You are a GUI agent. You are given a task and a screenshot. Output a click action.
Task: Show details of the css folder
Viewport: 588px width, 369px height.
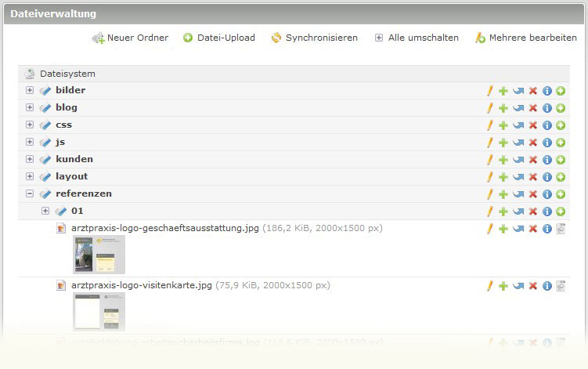coord(547,125)
